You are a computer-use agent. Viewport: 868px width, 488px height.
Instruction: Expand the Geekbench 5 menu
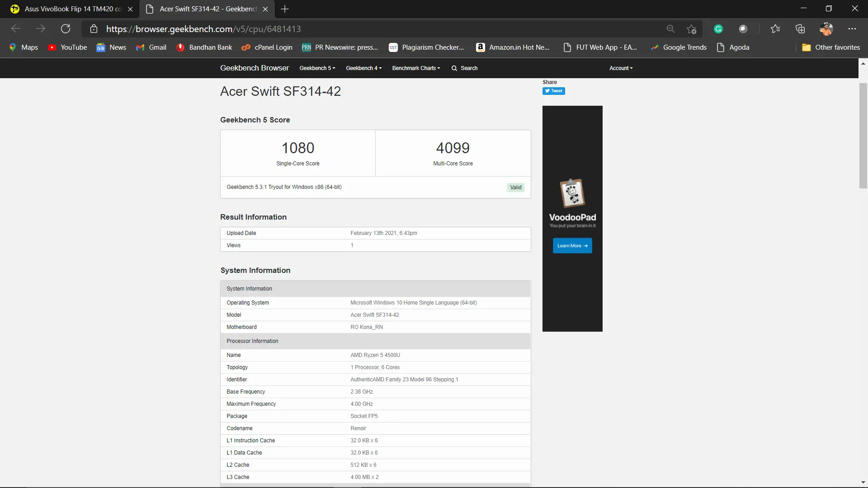pyautogui.click(x=317, y=68)
